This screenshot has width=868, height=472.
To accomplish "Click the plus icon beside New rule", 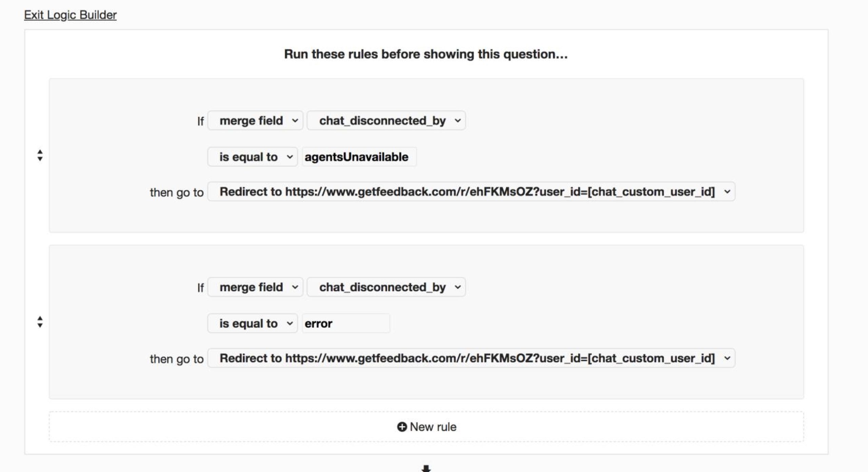I will coord(402,427).
